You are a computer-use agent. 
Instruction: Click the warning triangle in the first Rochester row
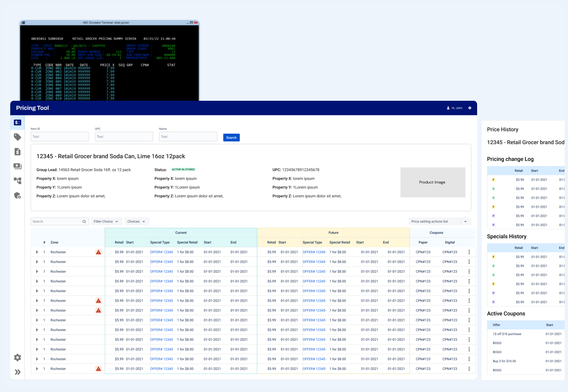tap(98, 252)
